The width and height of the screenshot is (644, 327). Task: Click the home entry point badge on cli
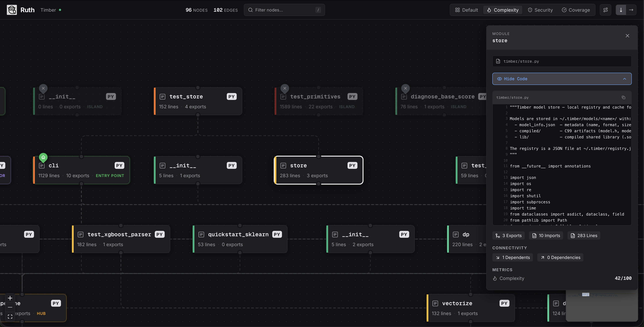(x=43, y=157)
